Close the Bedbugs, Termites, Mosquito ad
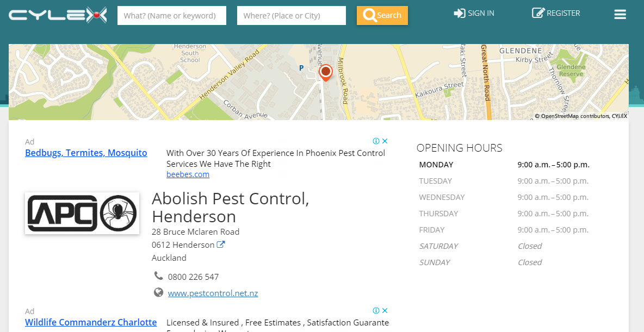This screenshot has width=644, height=332. [385, 141]
